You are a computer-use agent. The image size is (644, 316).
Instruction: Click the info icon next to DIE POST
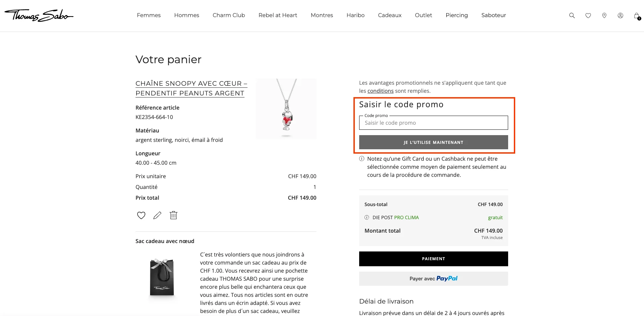[x=366, y=218]
